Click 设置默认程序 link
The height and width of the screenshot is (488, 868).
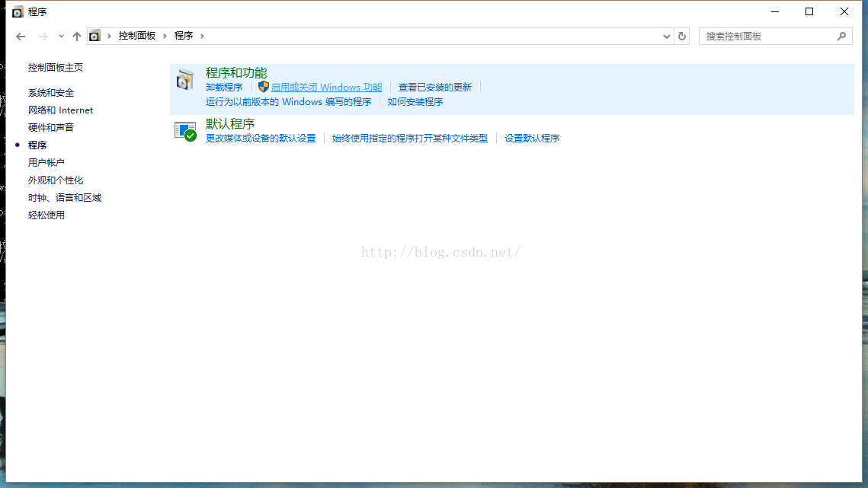532,139
